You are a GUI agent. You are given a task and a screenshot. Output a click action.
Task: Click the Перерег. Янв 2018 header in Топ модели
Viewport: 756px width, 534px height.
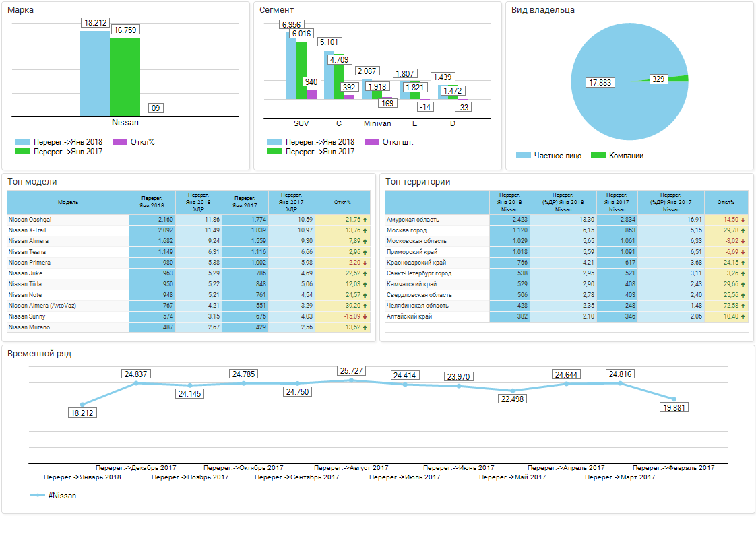[x=152, y=203]
